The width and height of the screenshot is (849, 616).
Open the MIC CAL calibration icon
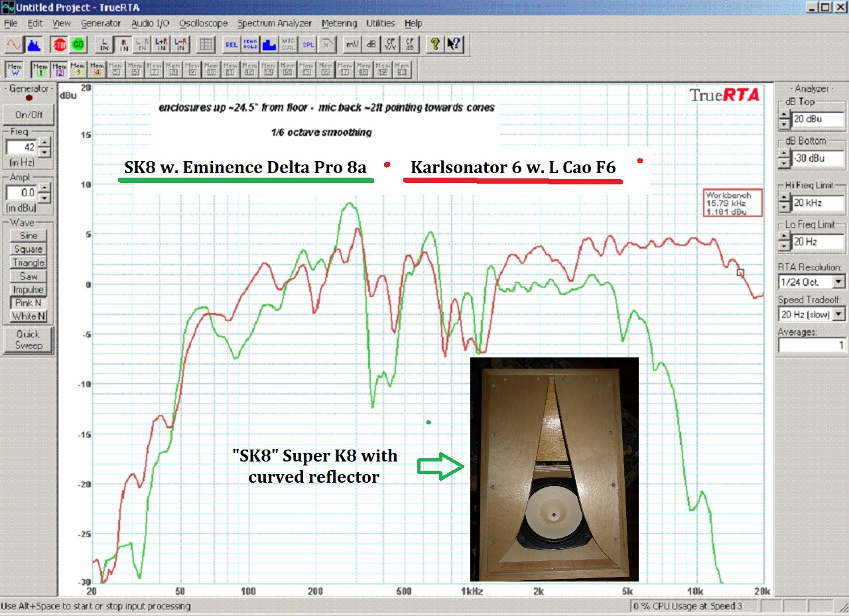pyautogui.click(x=289, y=44)
